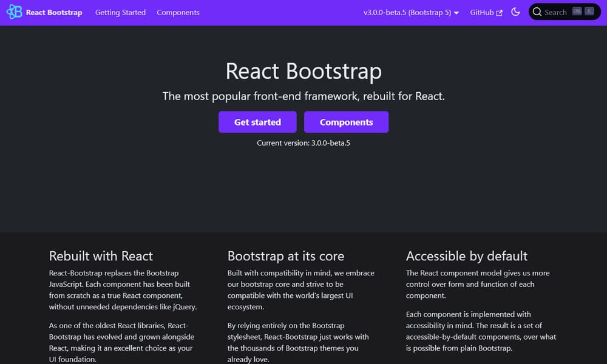The height and width of the screenshot is (364, 607).
Task: Click the external-link icon beside GitHub
Action: pos(500,12)
